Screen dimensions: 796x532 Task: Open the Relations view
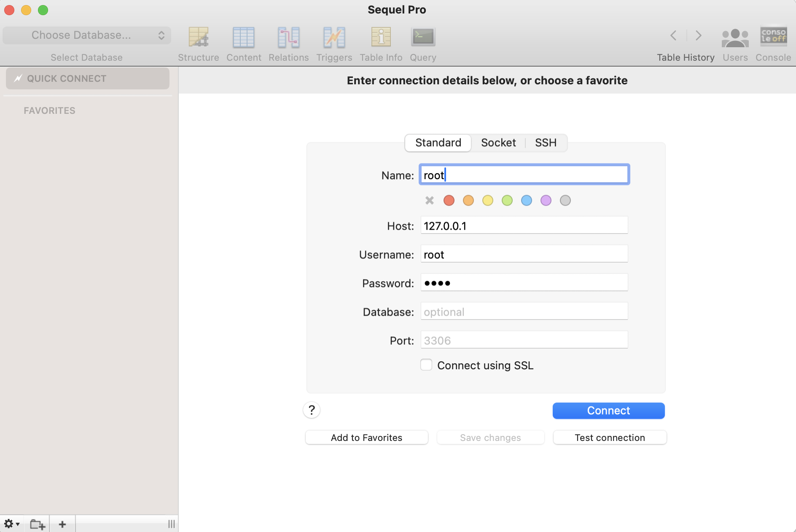pyautogui.click(x=289, y=44)
